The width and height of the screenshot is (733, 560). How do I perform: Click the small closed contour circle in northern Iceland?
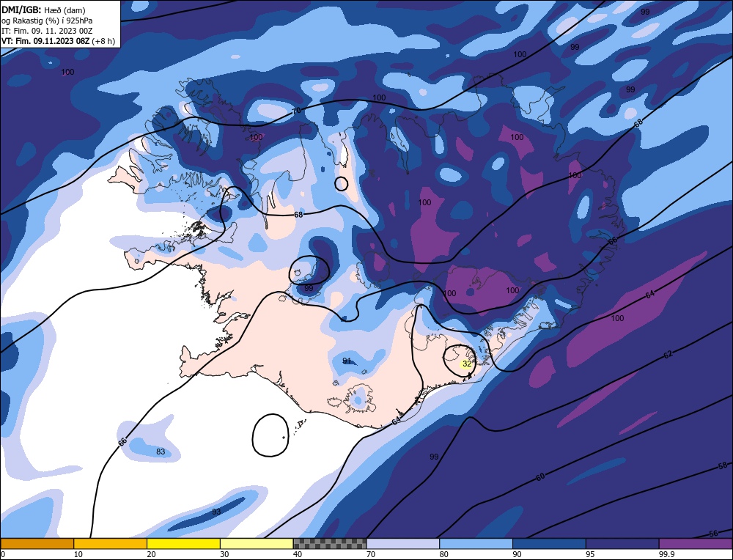click(x=342, y=184)
